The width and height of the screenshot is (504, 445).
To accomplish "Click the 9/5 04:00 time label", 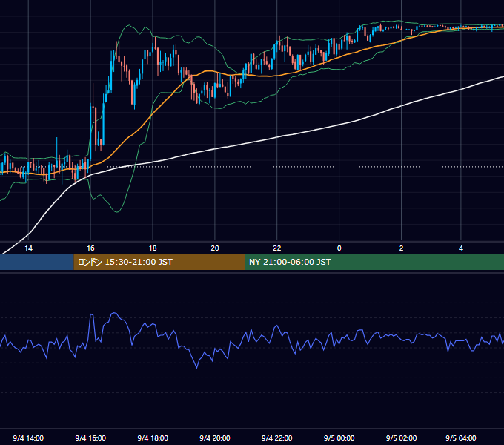I will click(461, 438).
